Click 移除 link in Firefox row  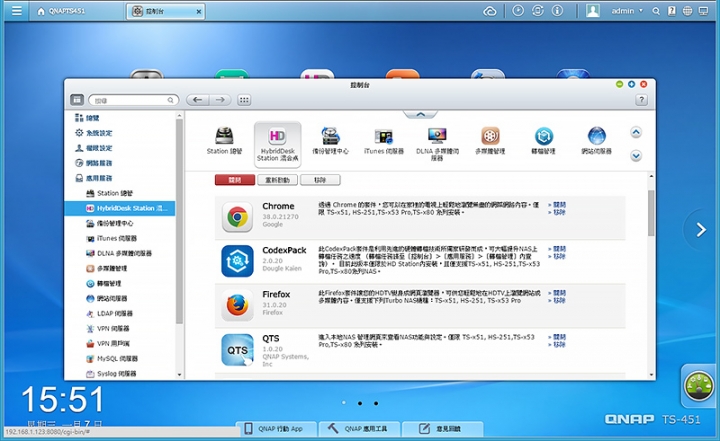tap(559, 300)
